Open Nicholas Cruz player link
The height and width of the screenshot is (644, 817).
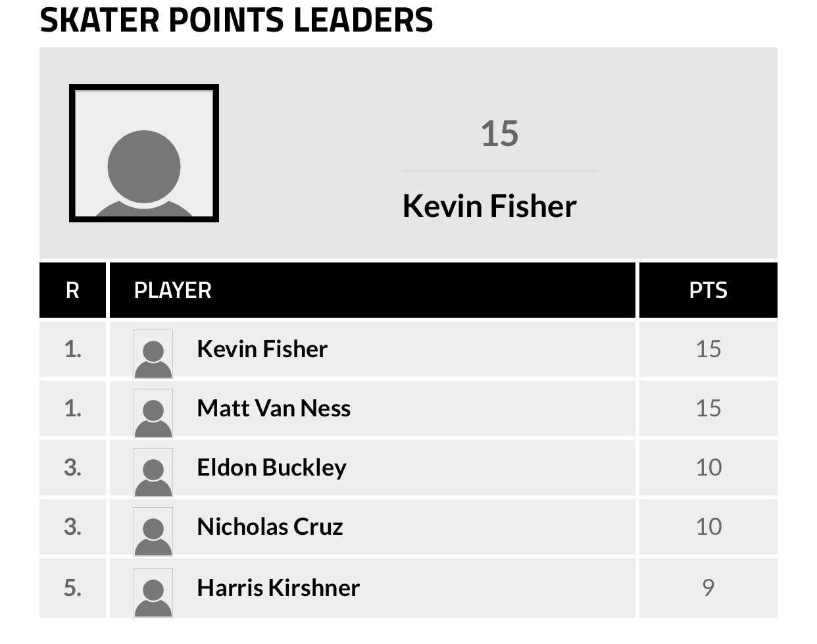pos(270,526)
